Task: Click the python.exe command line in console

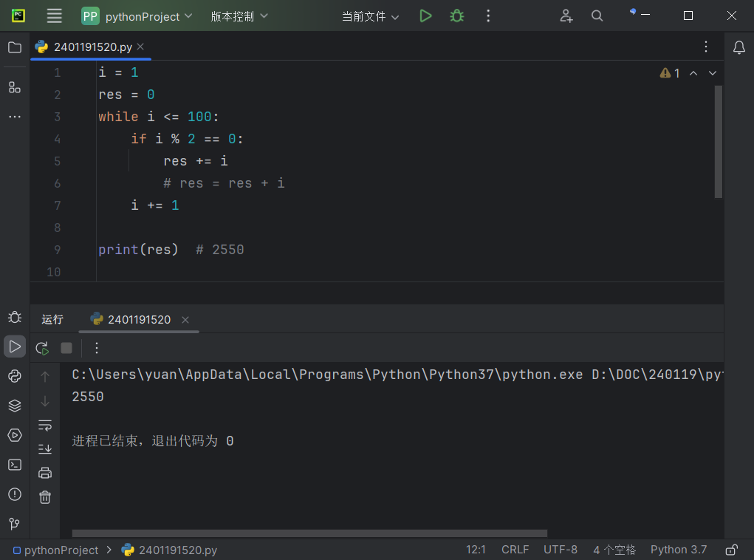Action: click(397, 375)
